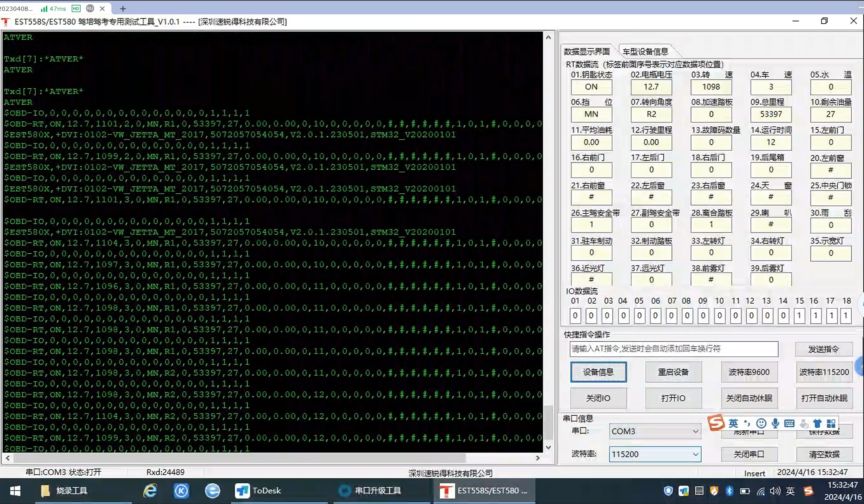Open the Windows Start menu
864x504 pixels.
(x=15, y=491)
